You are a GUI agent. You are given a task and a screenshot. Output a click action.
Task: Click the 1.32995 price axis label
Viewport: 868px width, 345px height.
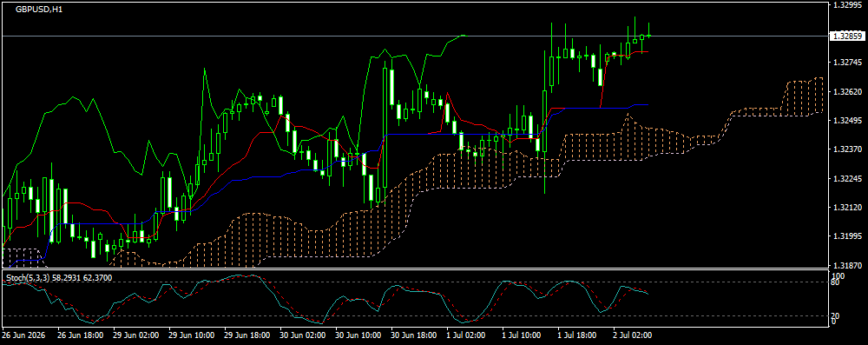click(847, 5)
